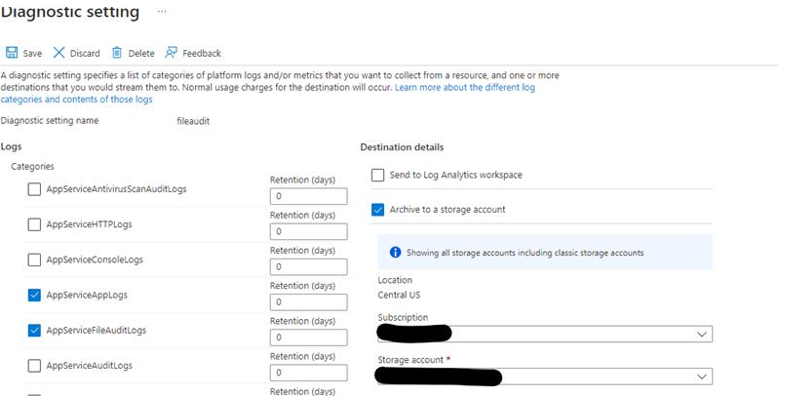Image resolution: width=798 pixels, height=410 pixels.
Task: Enable AppServiceAuditLogs checkbox
Action: coord(34,366)
